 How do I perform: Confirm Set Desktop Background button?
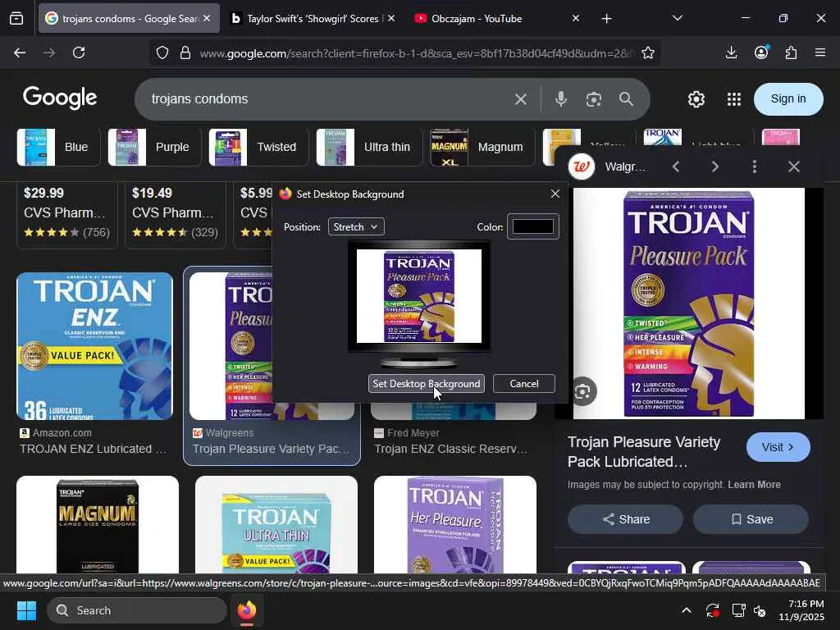pyautogui.click(x=427, y=384)
